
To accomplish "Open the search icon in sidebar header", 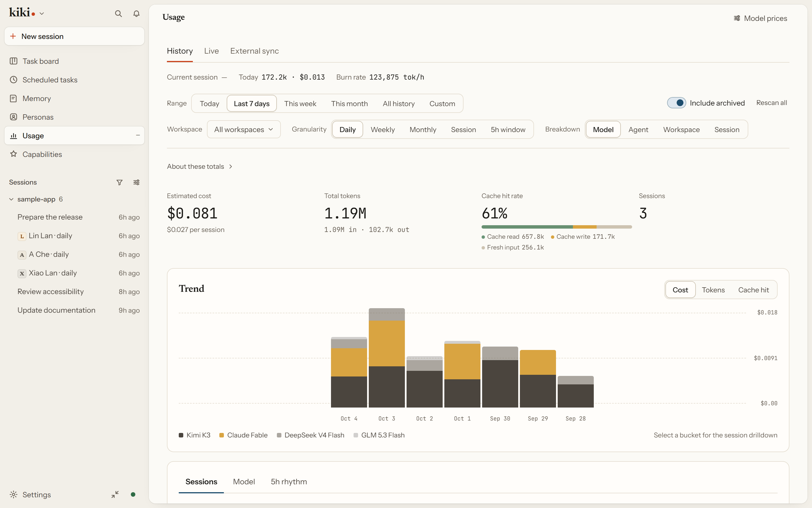I will tap(118, 14).
